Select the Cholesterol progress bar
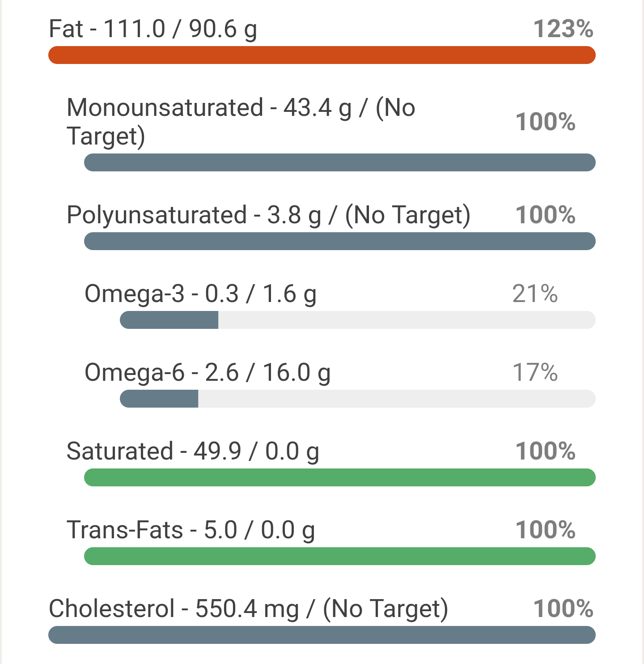644x664 pixels. pyautogui.click(x=322, y=635)
